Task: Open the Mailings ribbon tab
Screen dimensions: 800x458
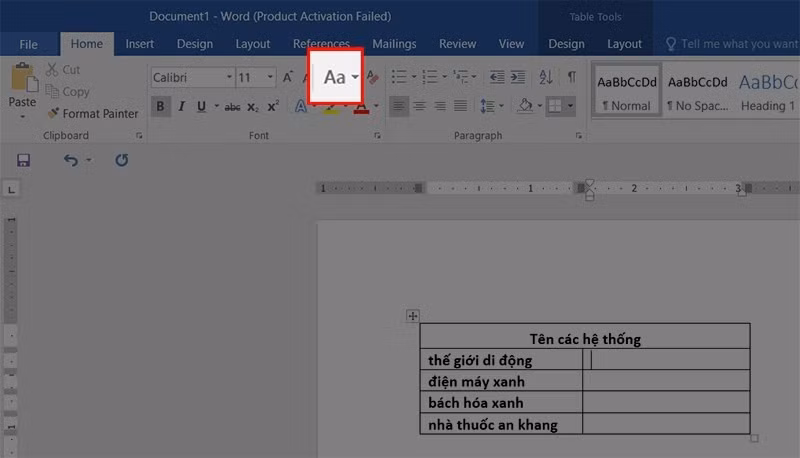Action: click(394, 44)
